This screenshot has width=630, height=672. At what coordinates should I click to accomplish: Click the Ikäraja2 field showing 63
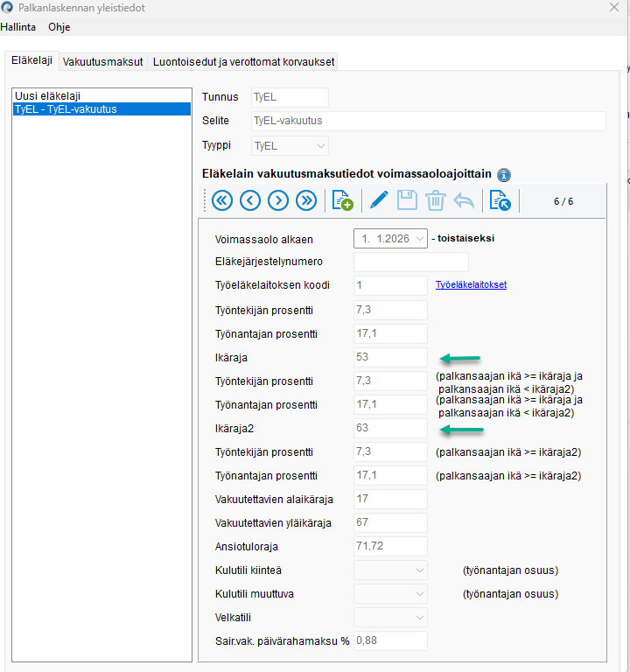[x=390, y=428]
